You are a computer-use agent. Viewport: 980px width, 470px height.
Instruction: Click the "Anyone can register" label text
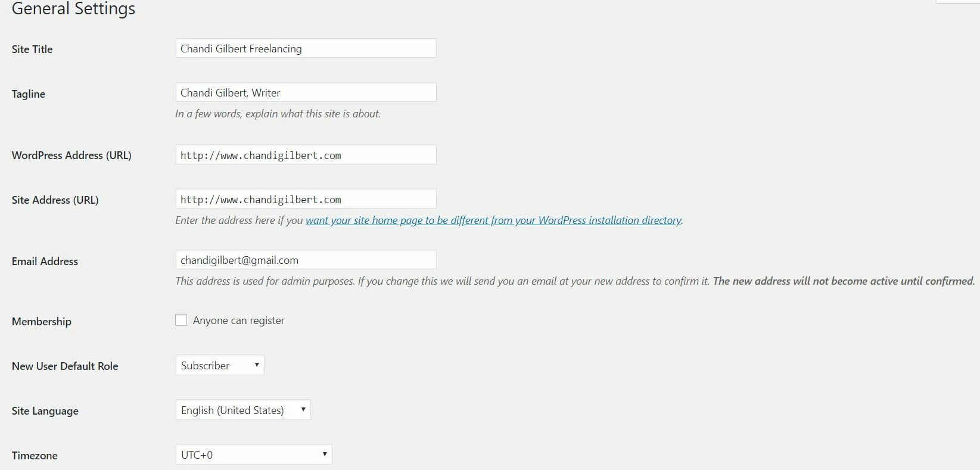238,320
